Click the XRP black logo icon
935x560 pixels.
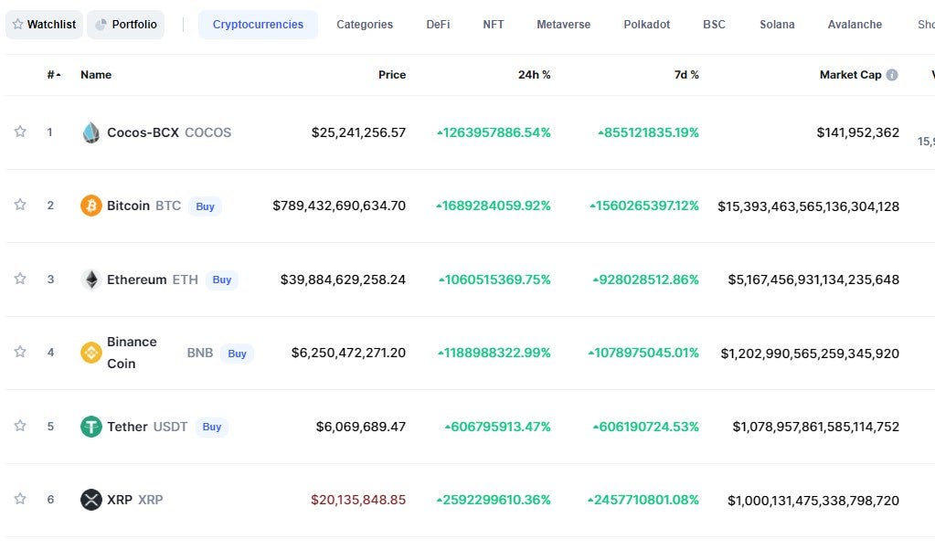click(91, 500)
